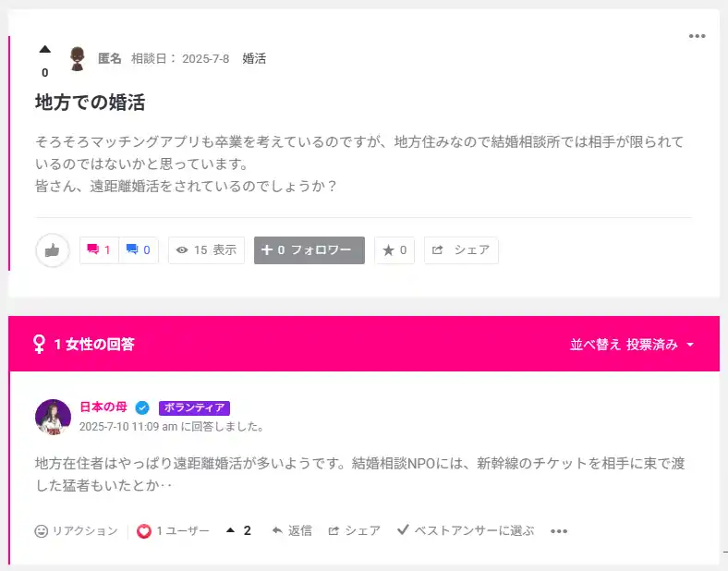Add a reaction via リアクション

(77, 531)
